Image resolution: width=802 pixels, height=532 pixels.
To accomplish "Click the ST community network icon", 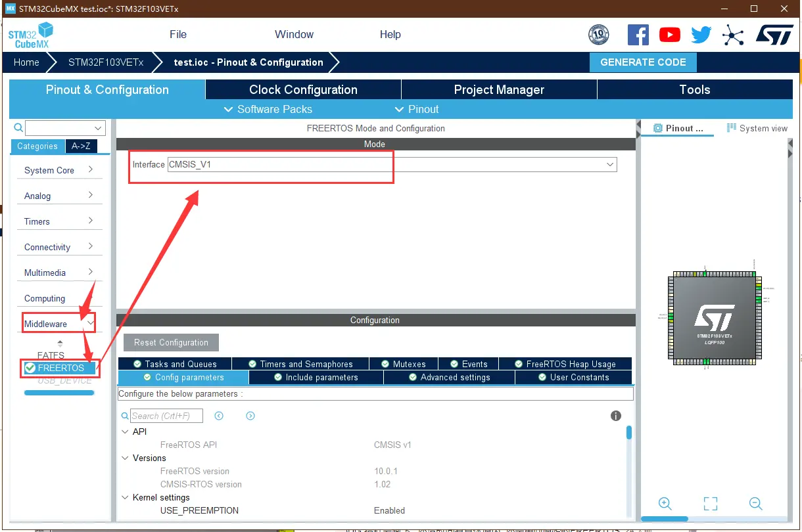I will (x=733, y=35).
